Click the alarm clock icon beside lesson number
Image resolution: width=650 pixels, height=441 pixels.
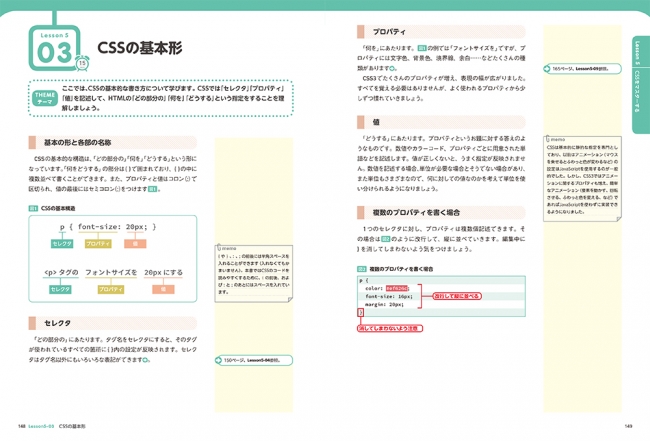click(82, 63)
